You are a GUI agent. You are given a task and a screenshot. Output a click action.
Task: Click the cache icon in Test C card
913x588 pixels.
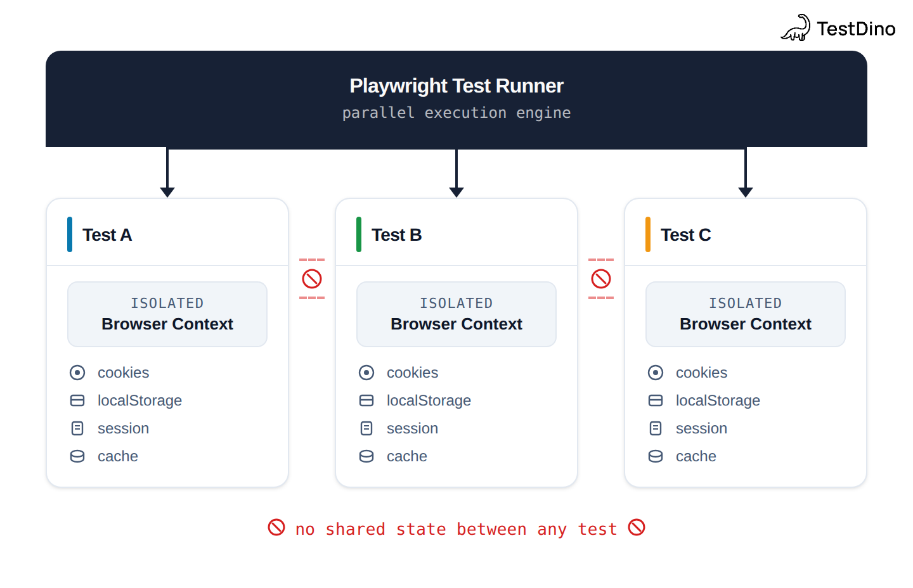coord(656,456)
